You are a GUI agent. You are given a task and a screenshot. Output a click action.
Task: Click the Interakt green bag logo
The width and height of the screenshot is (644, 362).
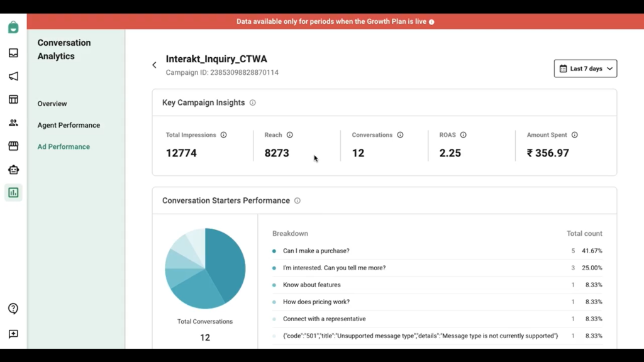pyautogui.click(x=13, y=27)
